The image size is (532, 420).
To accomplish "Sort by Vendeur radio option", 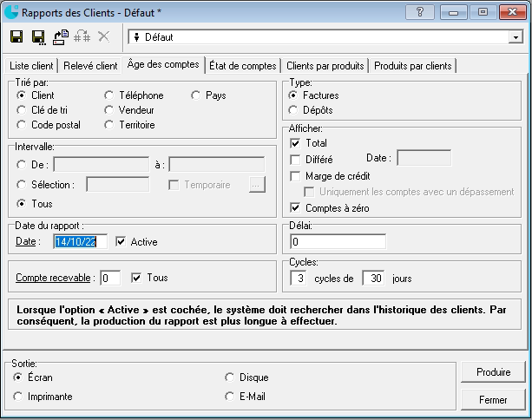I will click(x=109, y=110).
